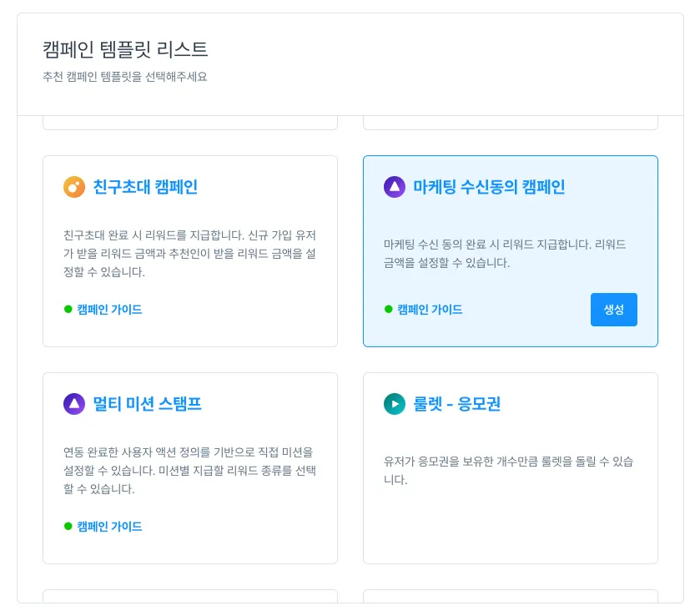This screenshot has height=616, width=700.
Task: Click the green dot in 마케팅 수신동의 card
Action: 389,310
